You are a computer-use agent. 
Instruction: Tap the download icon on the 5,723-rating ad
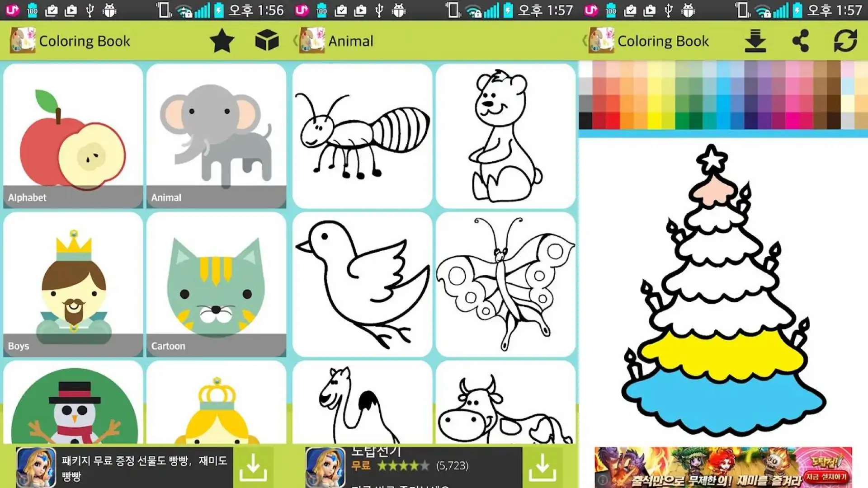click(542, 467)
